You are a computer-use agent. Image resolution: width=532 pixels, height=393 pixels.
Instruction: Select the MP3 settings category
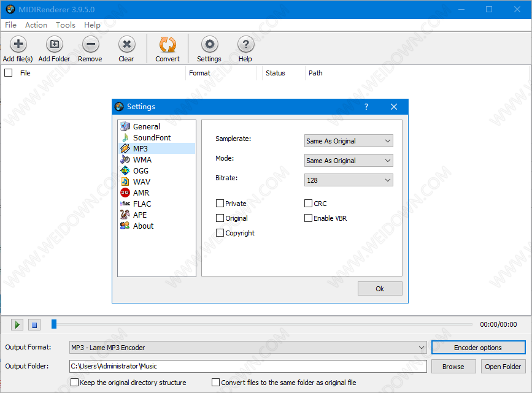point(156,148)
